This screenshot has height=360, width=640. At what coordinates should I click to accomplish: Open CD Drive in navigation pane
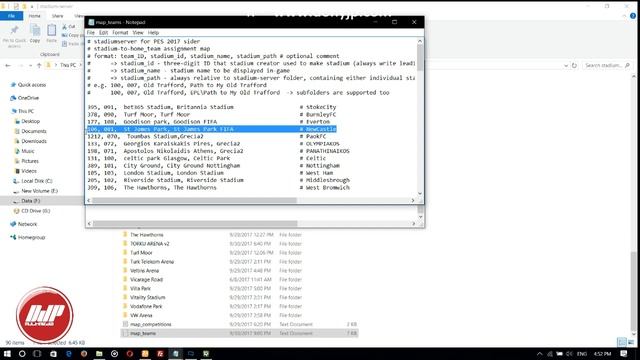coord(35,211)
